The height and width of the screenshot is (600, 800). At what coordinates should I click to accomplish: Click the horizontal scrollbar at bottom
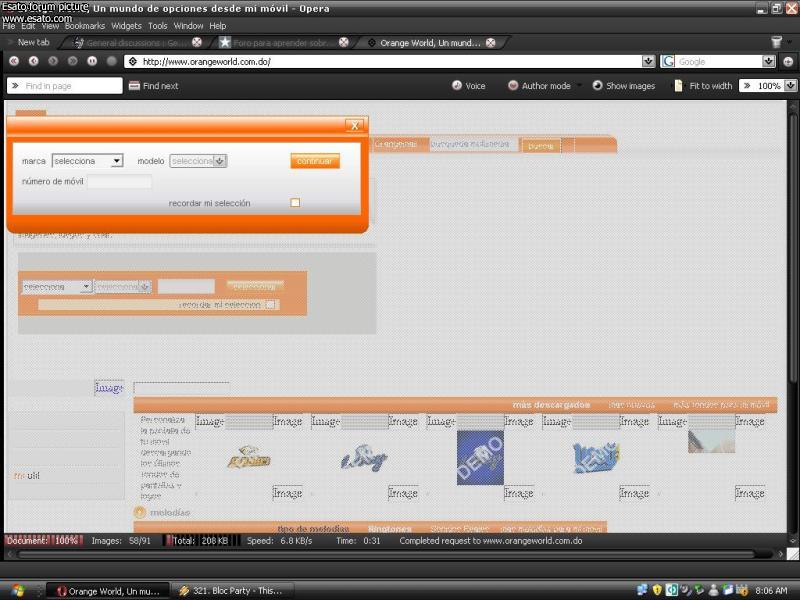pyautogui.click(x=386, y=554)
